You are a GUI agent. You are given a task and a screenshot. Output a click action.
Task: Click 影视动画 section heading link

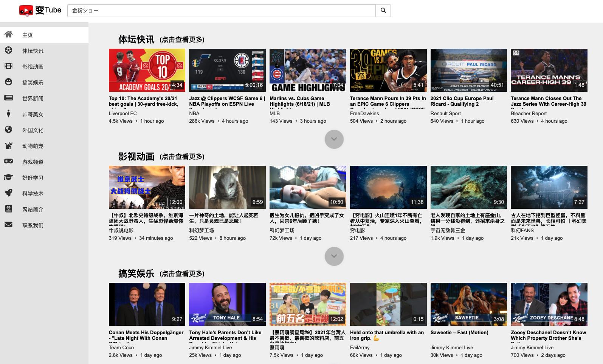(x=161, y=156)
